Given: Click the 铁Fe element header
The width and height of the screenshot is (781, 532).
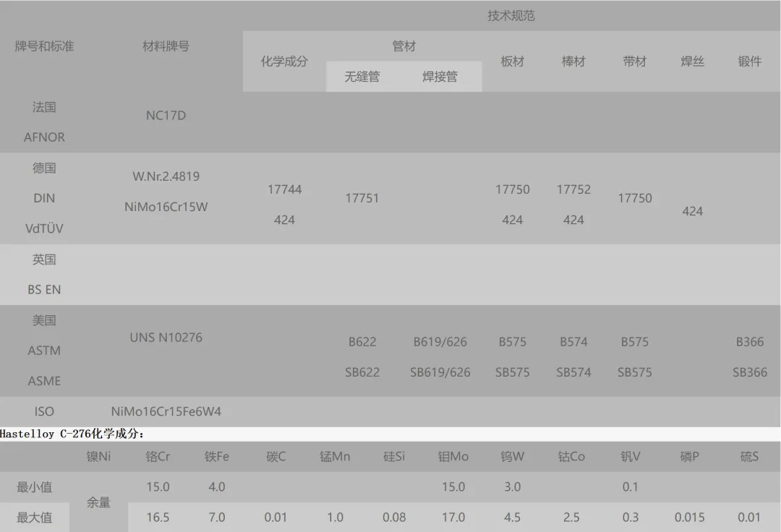Looking at the screenshot, I should pos(217,456).
